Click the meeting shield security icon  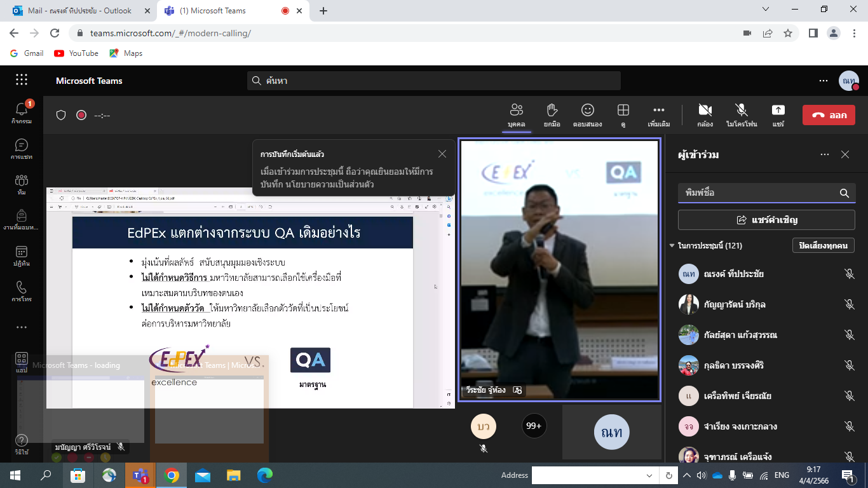61,115
